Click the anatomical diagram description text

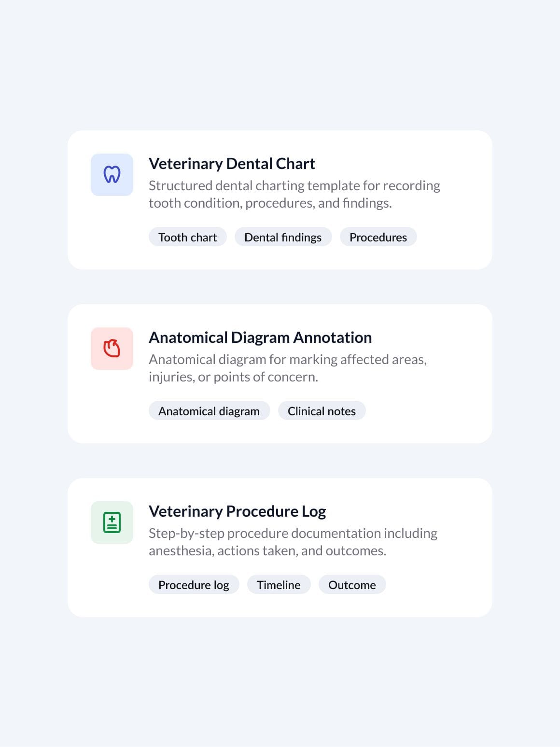(x=287, y=368)
